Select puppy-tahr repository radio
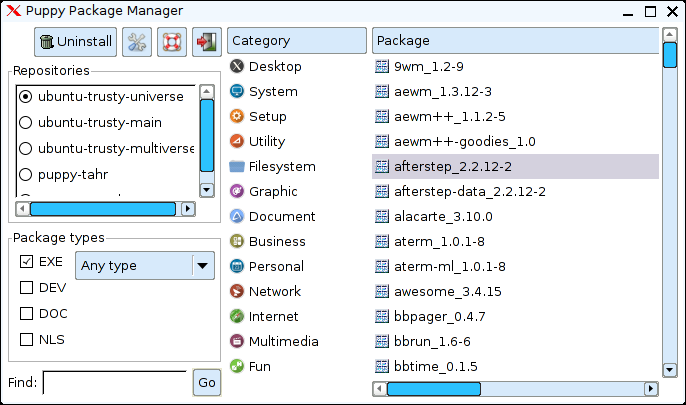This screenshot has height=405, width=686. [x=26, y=175]
